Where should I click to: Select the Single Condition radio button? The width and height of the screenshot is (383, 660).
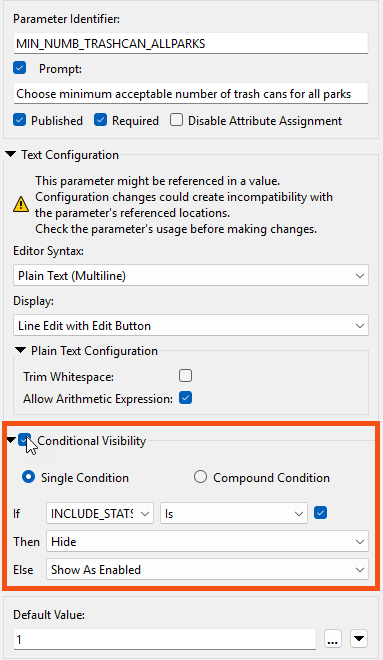(x=28, y=477)
